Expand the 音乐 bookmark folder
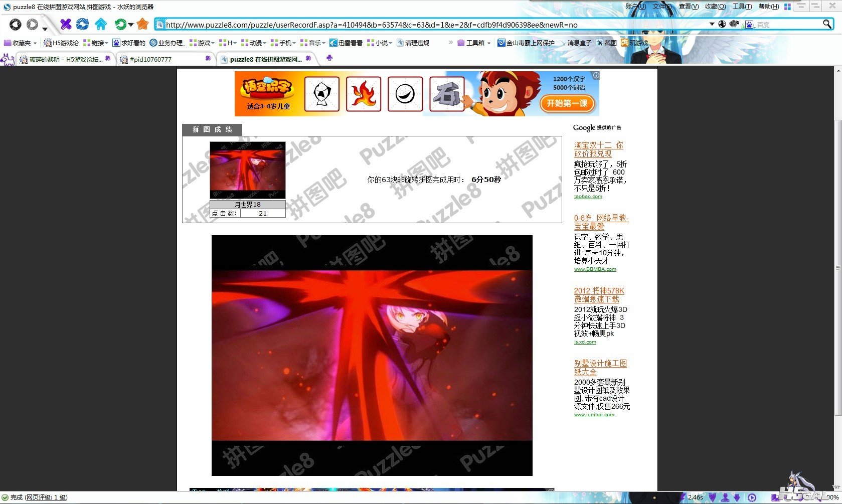The width and height of the screenshot is (842, 504). (313, 43)
